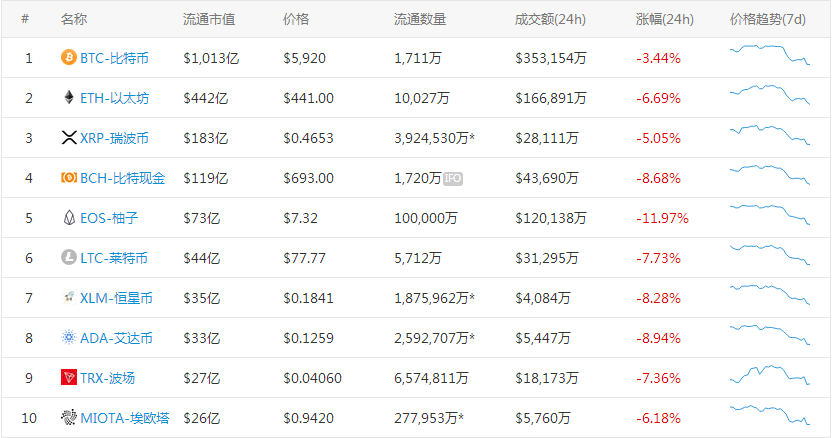Click the $0.1259 ADA price
The height and width of the screenshot is (438, 833).
tap(308, 338)
